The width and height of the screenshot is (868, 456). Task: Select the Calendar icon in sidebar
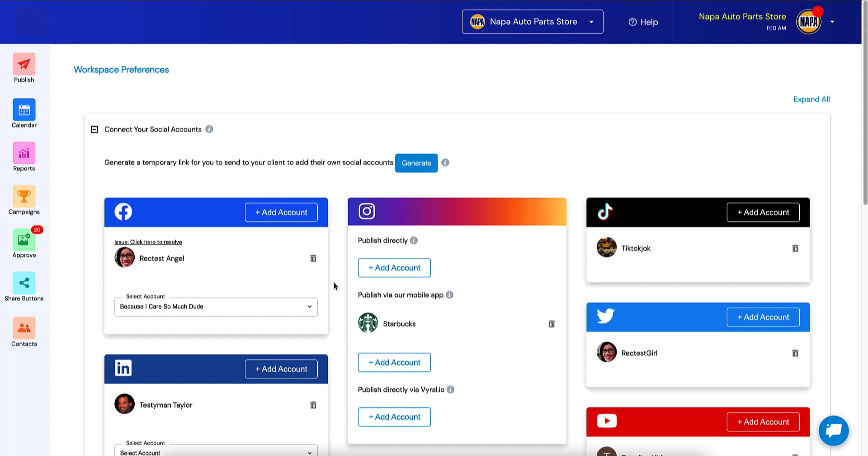coord(24,109)
